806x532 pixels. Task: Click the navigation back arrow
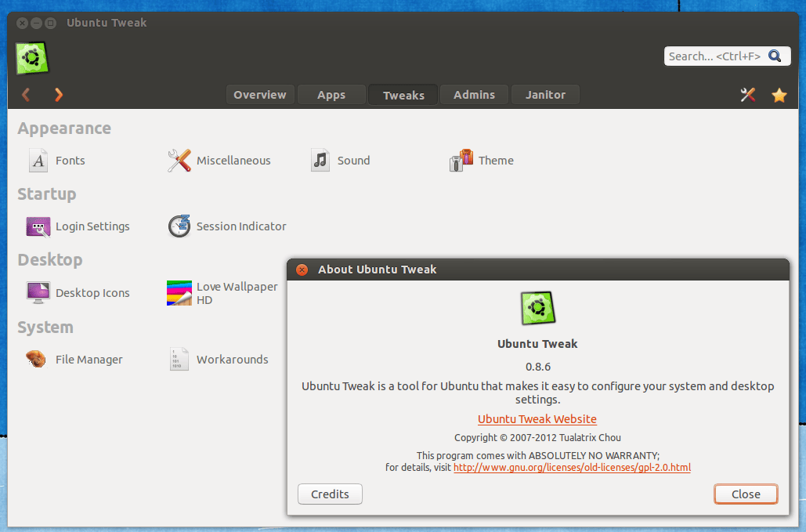pos(26,94)
